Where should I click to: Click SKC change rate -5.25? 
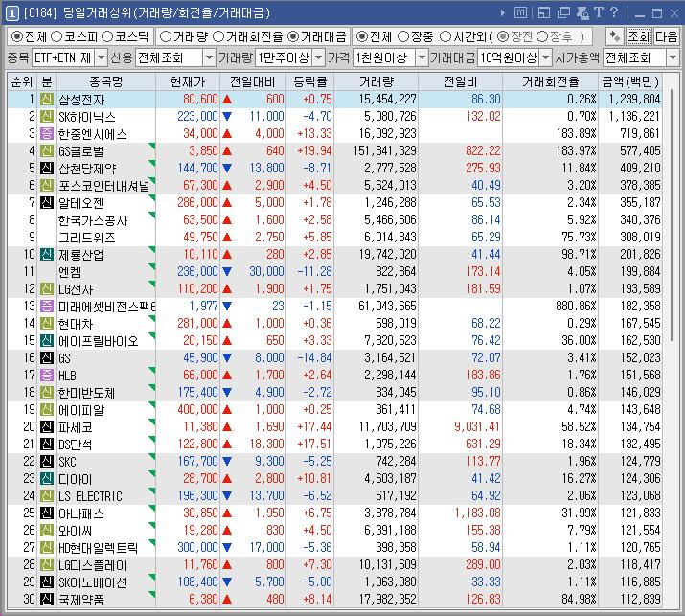318,461
